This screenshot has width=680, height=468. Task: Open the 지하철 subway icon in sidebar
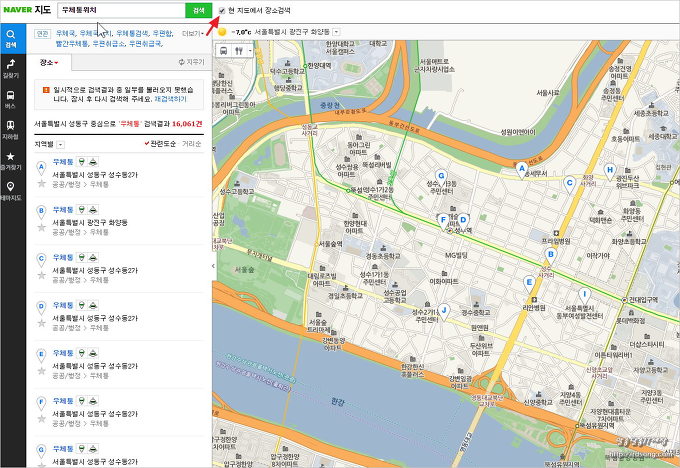click(11, 128)
